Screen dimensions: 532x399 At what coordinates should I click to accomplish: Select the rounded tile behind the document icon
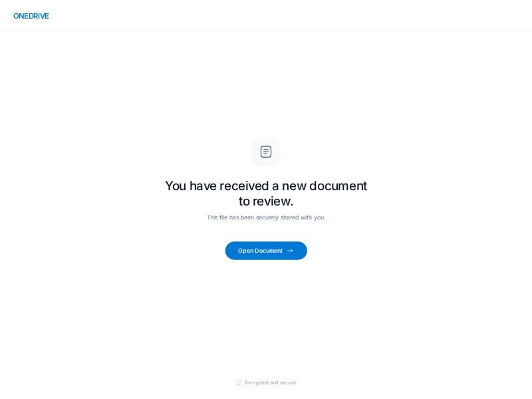click(x=266, y=152)
